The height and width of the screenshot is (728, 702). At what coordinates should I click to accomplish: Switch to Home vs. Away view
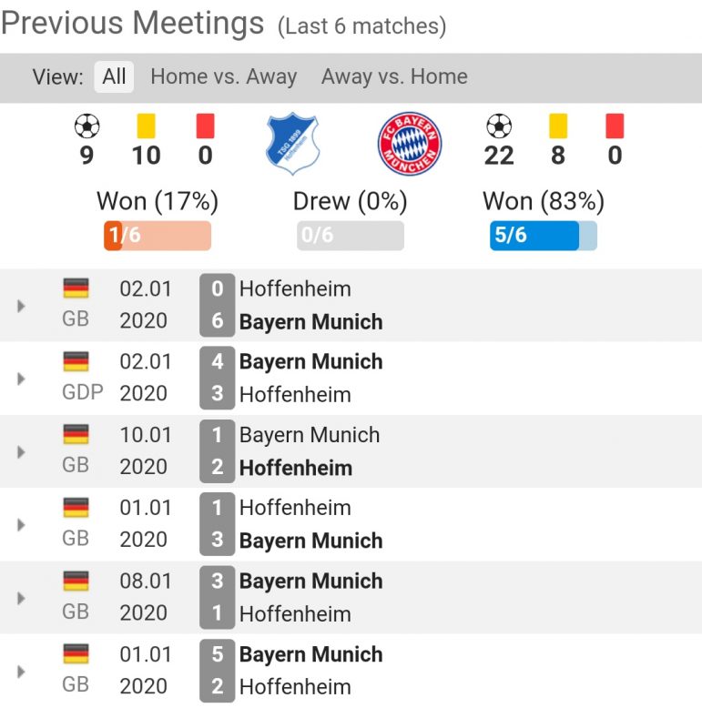[223, 76]
